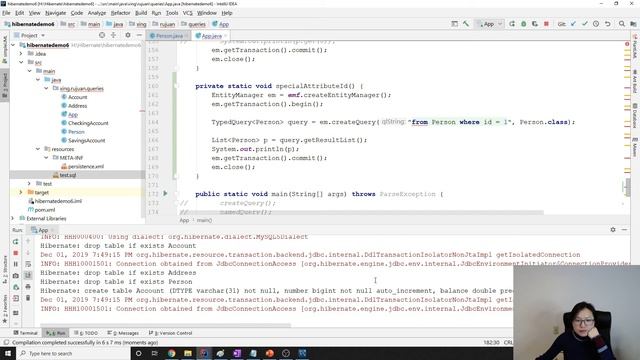This screenshot has width=640, height=360.
Task: Open persistence.xml in the tree
Action: pyautogui.click(x=82, y=167)
